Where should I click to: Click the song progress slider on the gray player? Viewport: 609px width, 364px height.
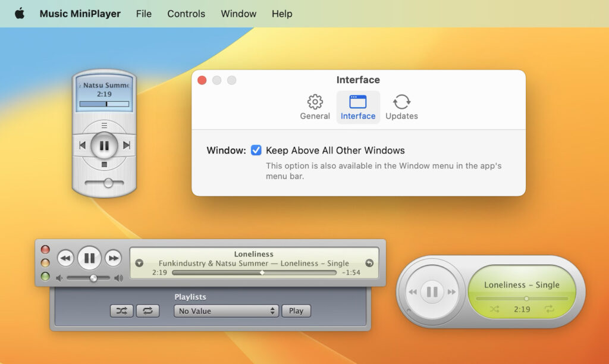262,273
